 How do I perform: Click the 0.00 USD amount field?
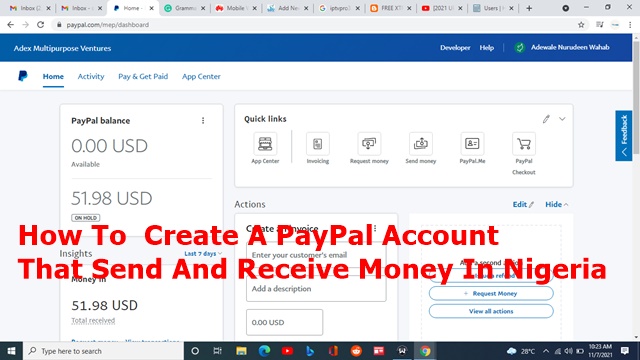click(284, 322)
